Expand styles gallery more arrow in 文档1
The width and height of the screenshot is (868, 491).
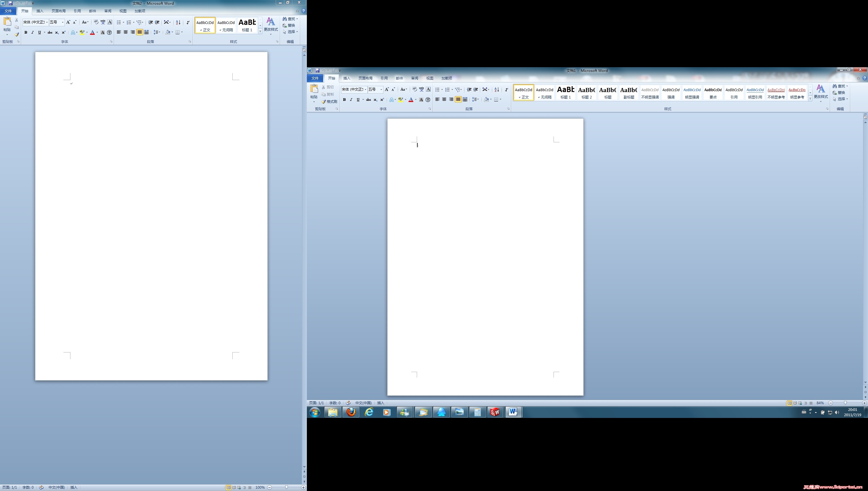coord(810,98)
